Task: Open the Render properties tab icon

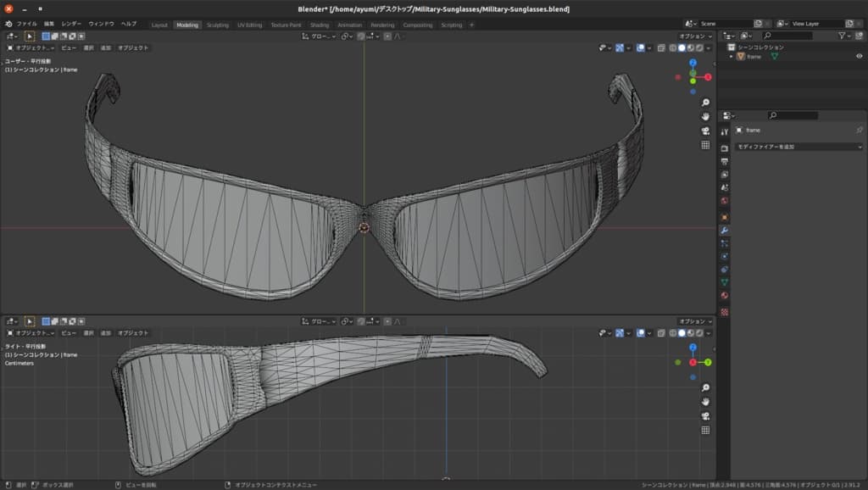Action: (725, 148)
